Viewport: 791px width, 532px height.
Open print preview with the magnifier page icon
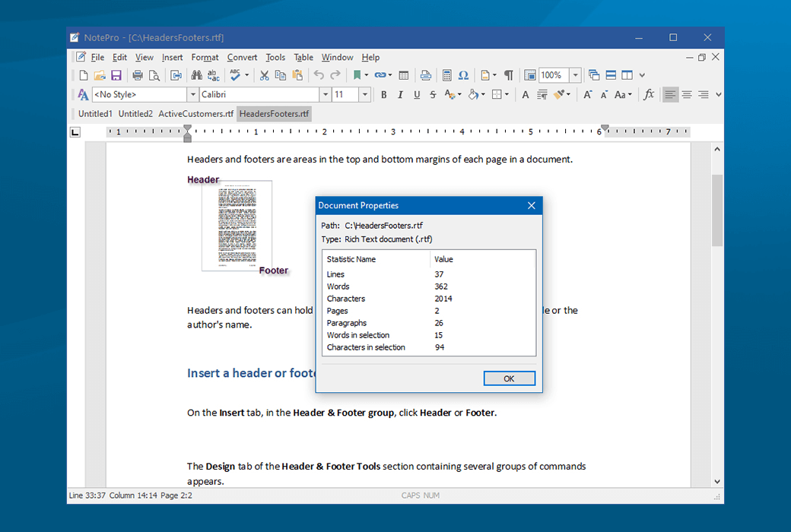click(x=154, y=76)
